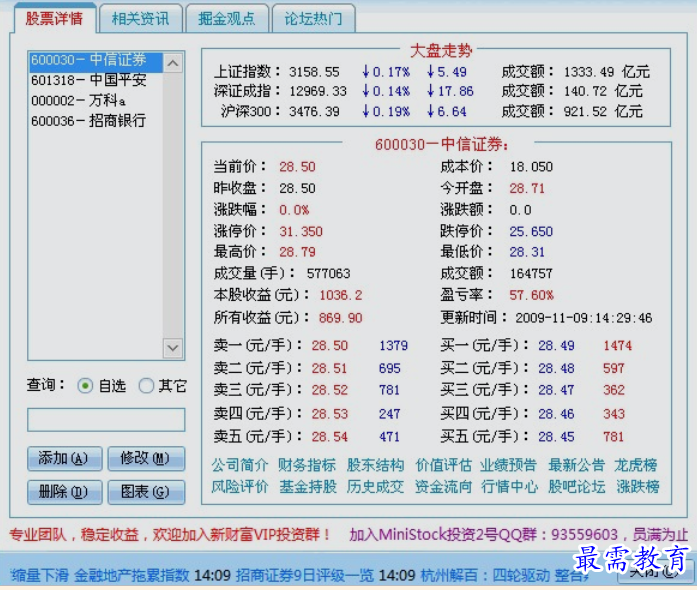Click the 成交量 value 577063
Screen dimensions: 697x590
coord(328,273)
